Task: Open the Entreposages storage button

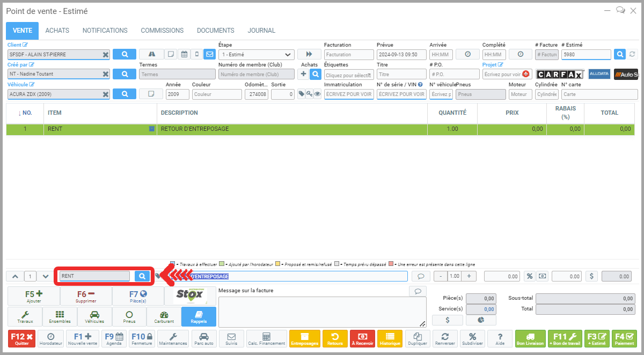Action: (x=304, y=338)
